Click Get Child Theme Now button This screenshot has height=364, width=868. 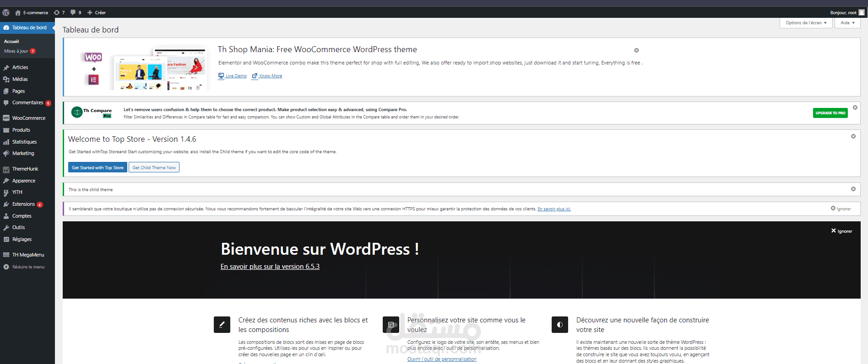[154, 168]
